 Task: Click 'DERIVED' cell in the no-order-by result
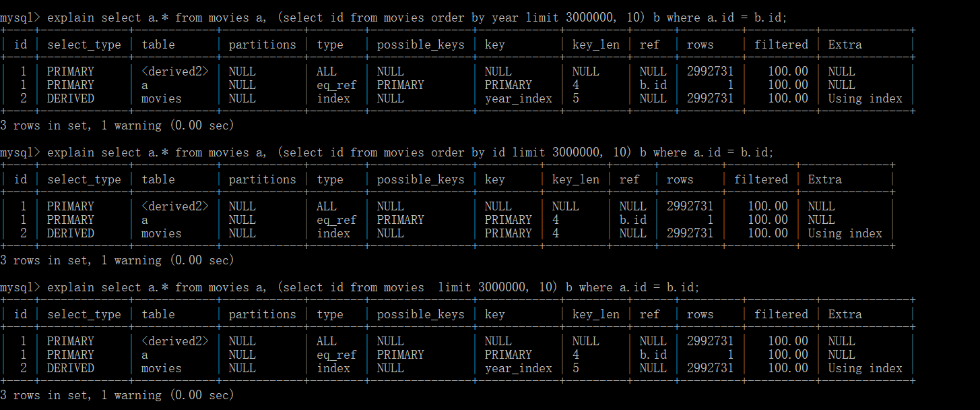[x=71, y=368]
